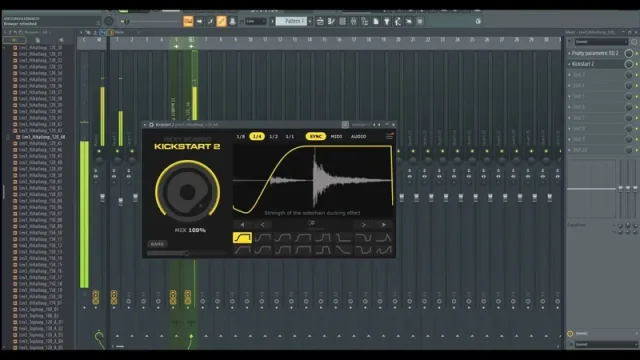Viewport: 640px width, 360px height.
Task: Open the playlist view icon
Action: coord(320,21)
